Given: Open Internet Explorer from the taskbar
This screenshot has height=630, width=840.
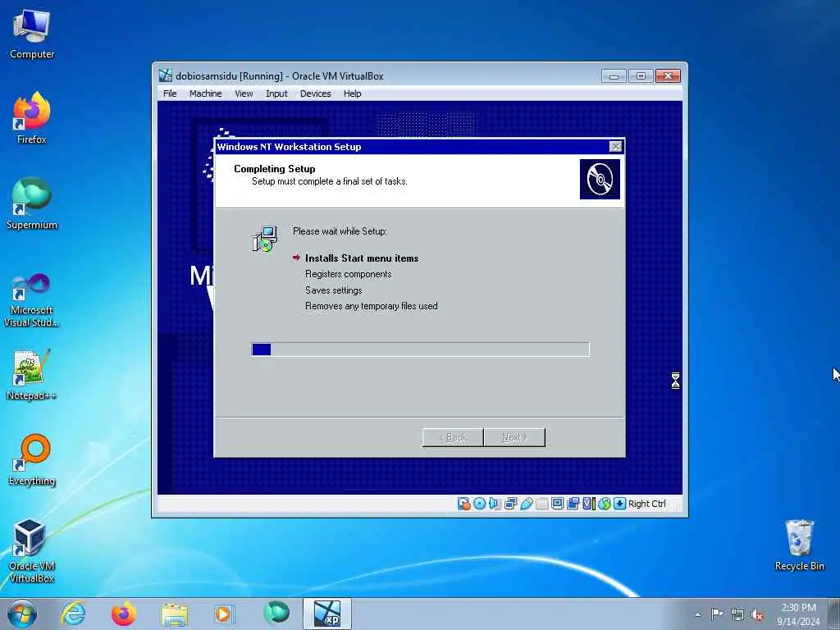Looking at the screenshot, I should click(73, 614).
